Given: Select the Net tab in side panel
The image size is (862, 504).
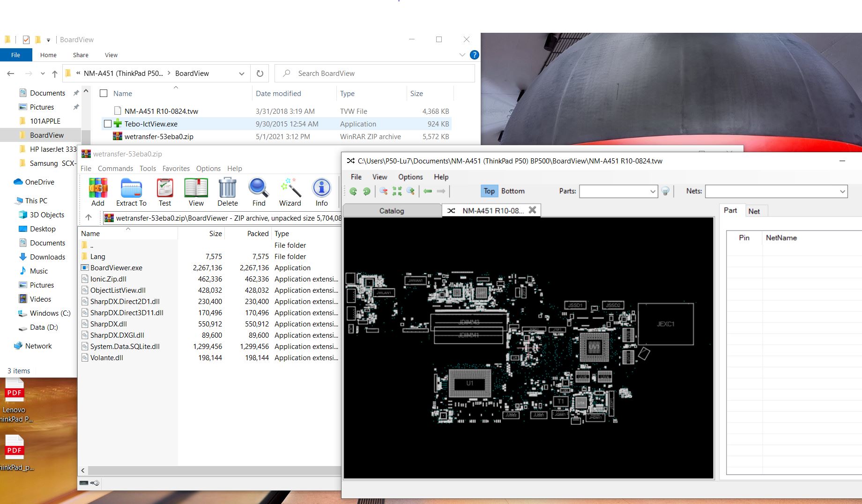Looking at the screenshot, I should tap(754, 211).
